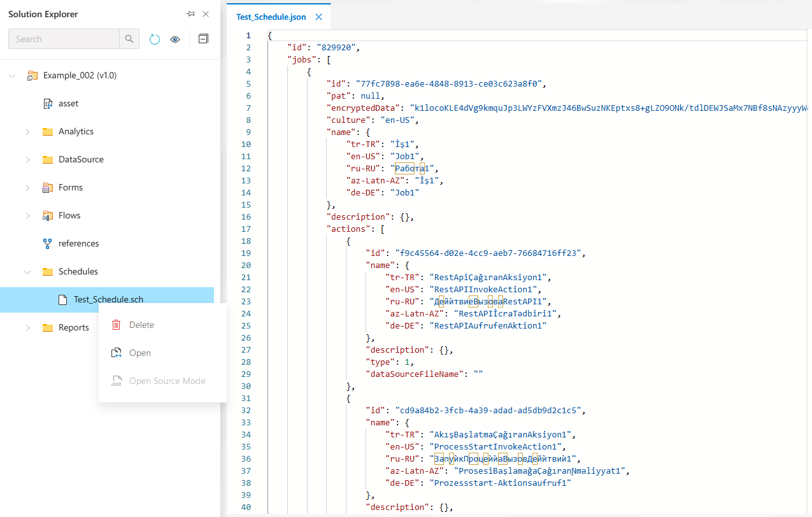
Task: Expand the Forms folder chevron
Action: pos(27,188)
